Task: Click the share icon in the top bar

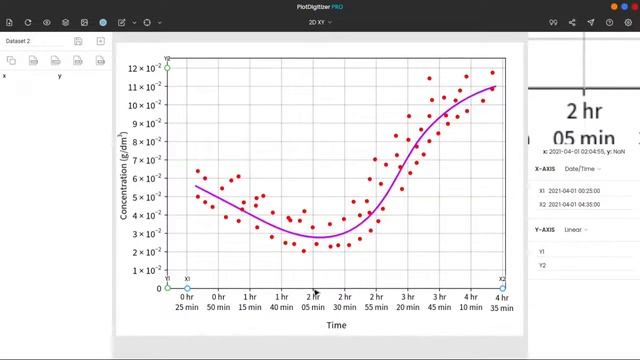Action: tap(572, 22)
